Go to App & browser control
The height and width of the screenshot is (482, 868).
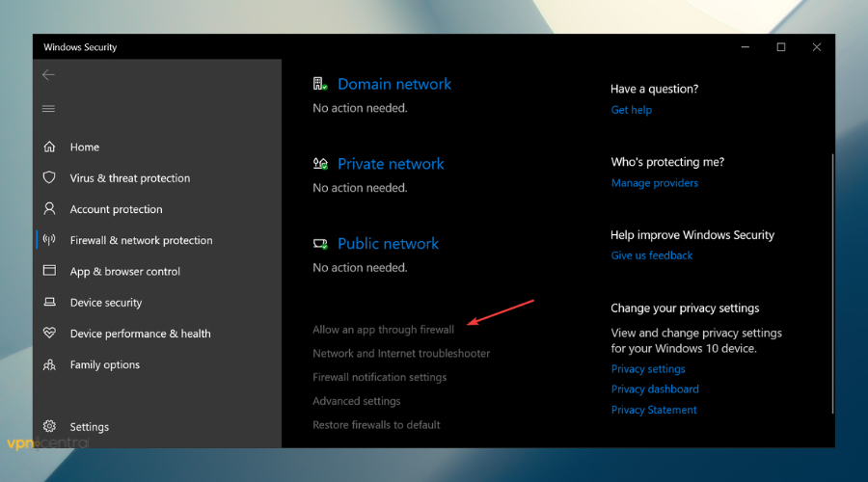124,272
